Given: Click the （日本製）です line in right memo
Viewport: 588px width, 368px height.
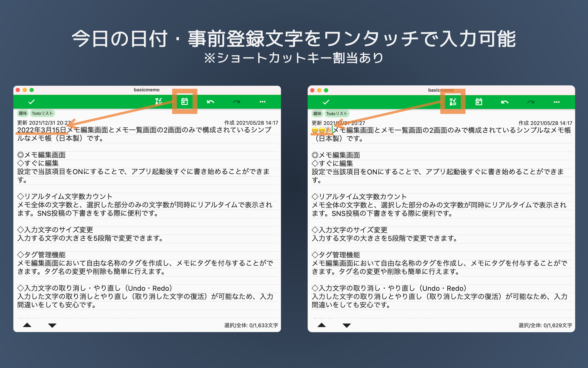Looking at the screenshot, I should tap(338, 138).
